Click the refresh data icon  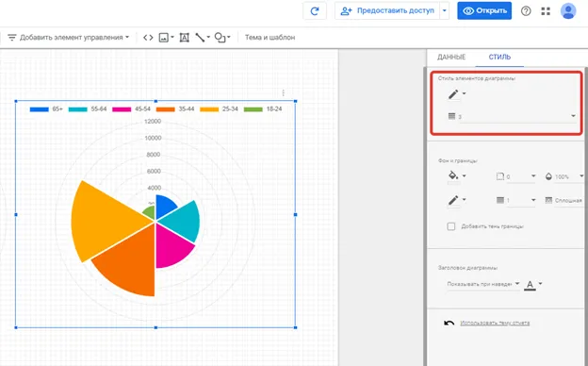click(314, 11)
